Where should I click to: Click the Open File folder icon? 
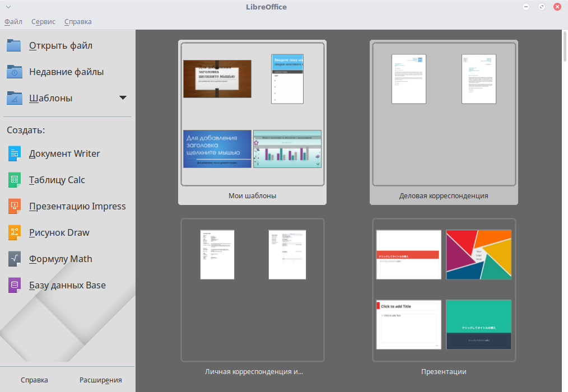pos(14,46)
